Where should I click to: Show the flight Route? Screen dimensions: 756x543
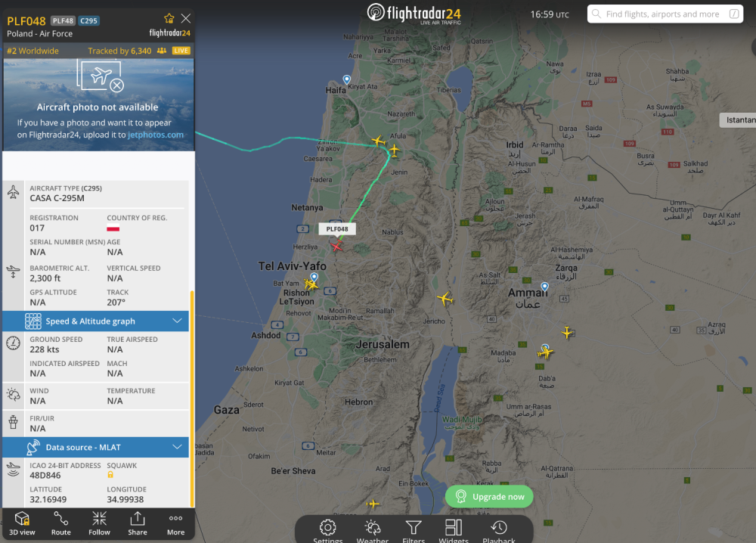click(x=60, y=523)
